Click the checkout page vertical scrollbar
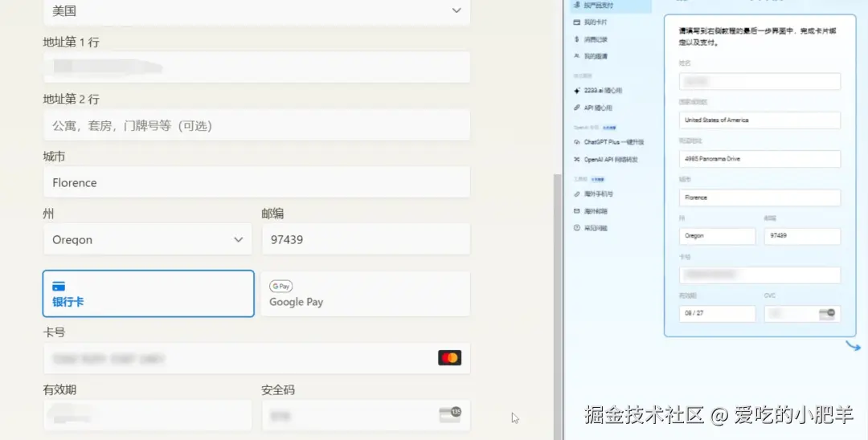Viewport: 868px width, 440px height. (558, 307)
